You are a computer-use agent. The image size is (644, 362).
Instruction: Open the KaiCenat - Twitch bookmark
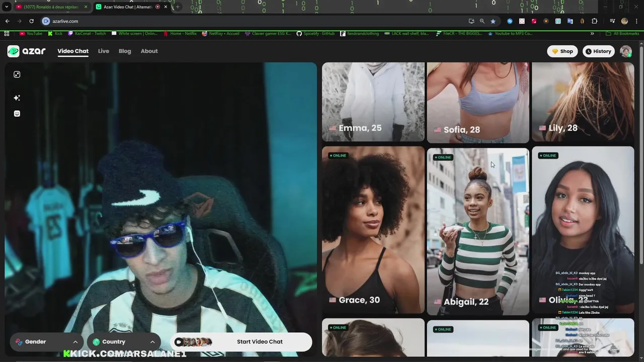(87, 34)
